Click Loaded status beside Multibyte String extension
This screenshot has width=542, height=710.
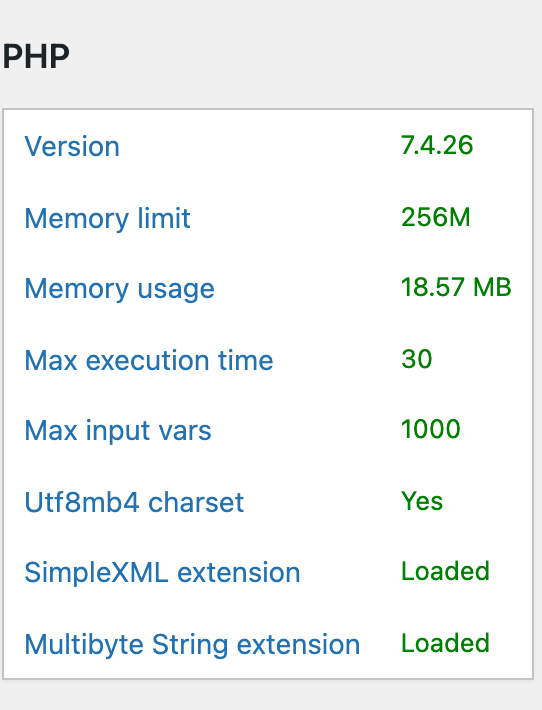tap(446, 643)
